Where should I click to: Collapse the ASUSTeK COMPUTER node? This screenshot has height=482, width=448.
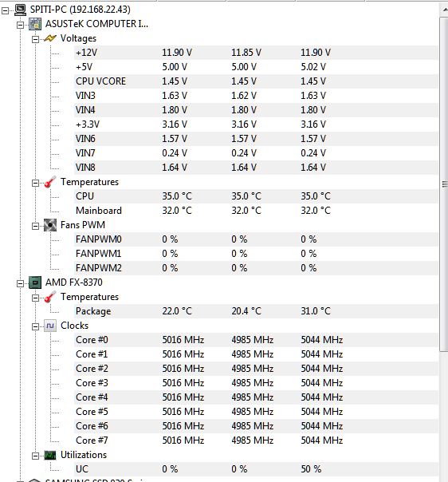click(x=20, y=25)
